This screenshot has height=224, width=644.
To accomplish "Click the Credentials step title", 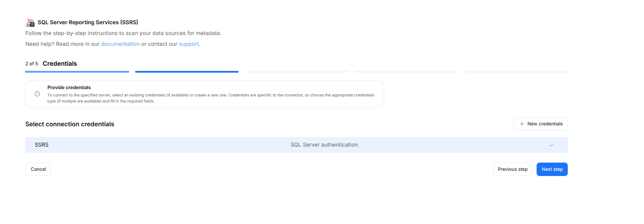I will click(60, 64).
